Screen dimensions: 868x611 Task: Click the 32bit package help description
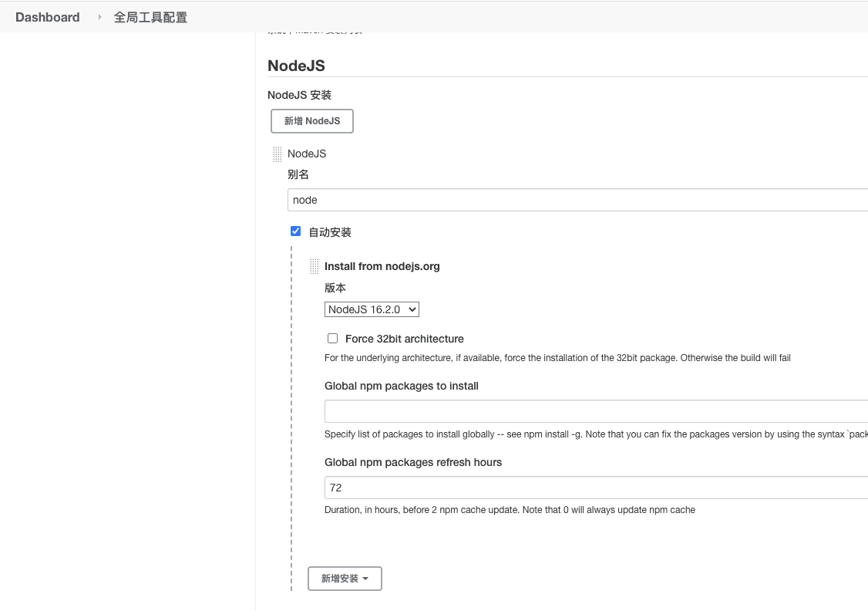[x=557, y=358]
